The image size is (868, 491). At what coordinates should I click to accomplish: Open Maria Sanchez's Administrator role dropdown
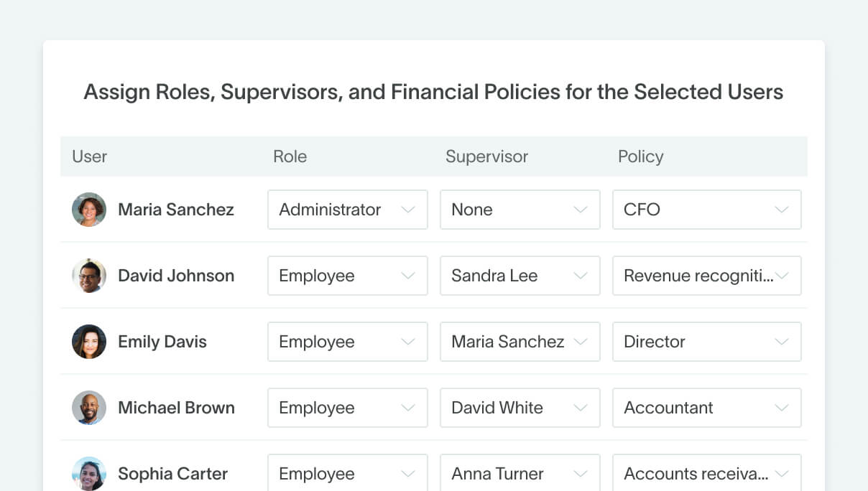347,210
